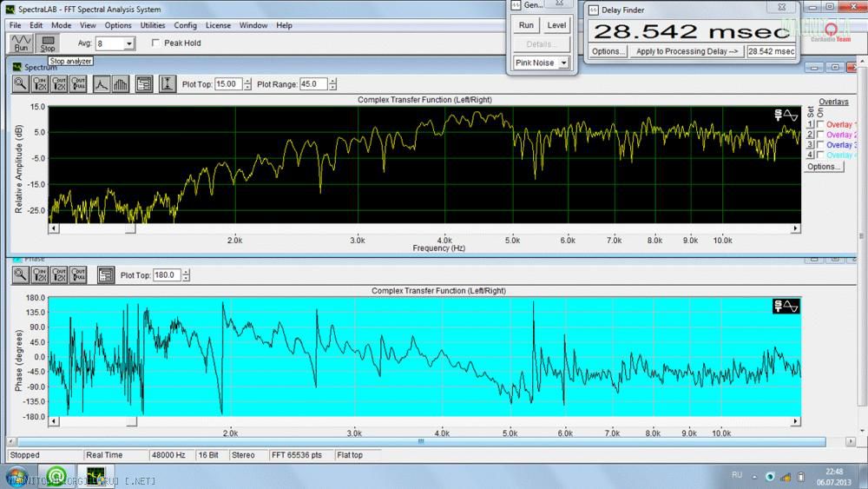The width and height of the screenshot is (868, 489).
Task: Open Windows Start menu orb
Action: point(16,476)
